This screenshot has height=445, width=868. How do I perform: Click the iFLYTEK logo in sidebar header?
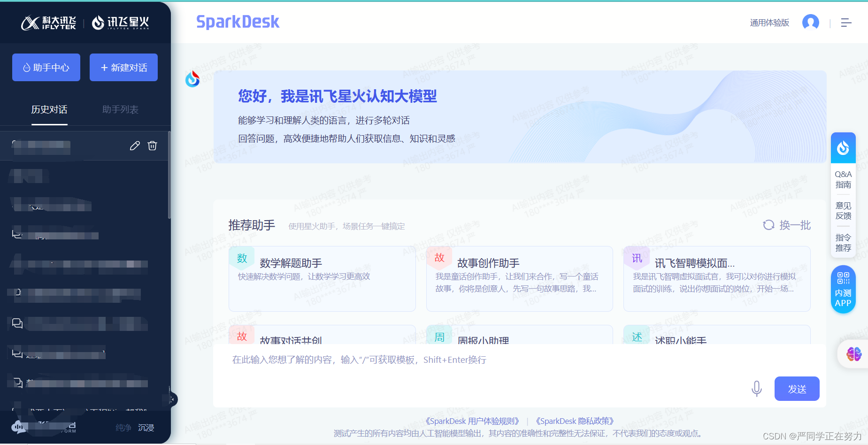(48, 23)
